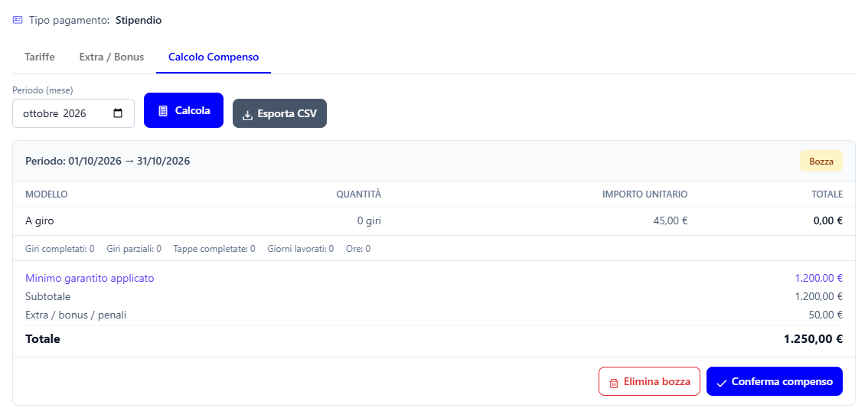Click the trash icon on Elimina bozza
Screen dimensions: 868x418
[x=613, y=383]
